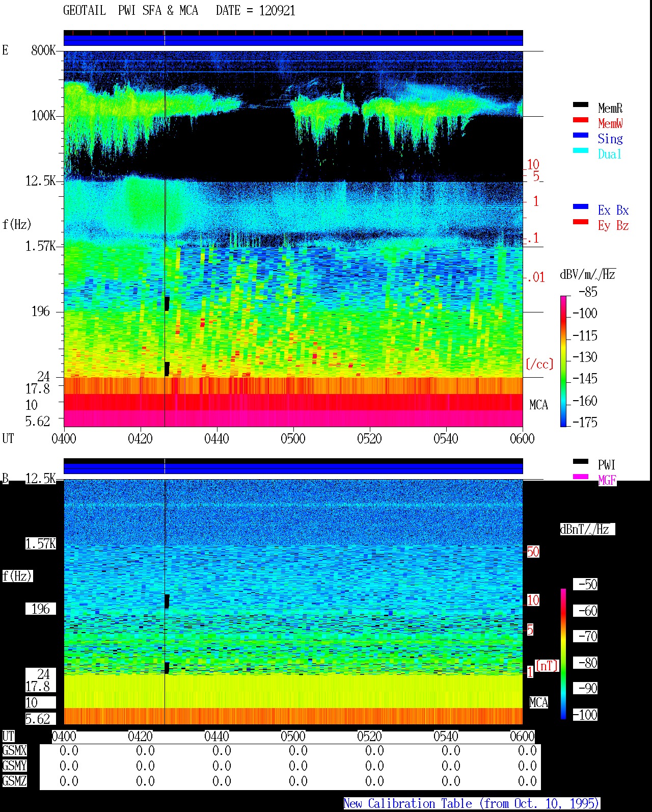Click the 'PWI' legend label
The image size is (652, 812).
pyautogui.click(x=607, y=465)
